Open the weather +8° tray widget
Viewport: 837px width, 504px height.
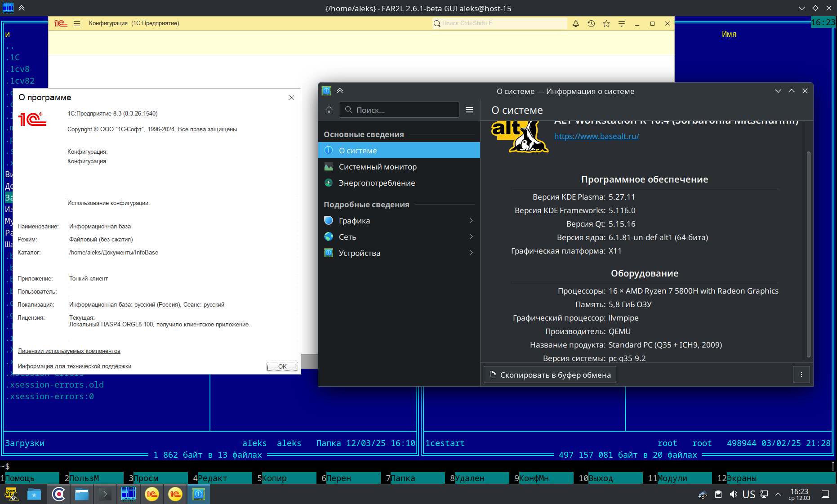(x=703, y=495)
